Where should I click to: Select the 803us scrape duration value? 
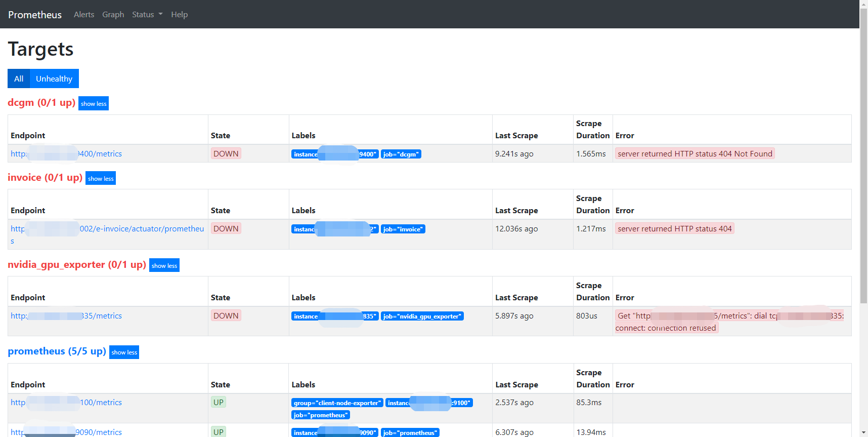coord(587,316)
